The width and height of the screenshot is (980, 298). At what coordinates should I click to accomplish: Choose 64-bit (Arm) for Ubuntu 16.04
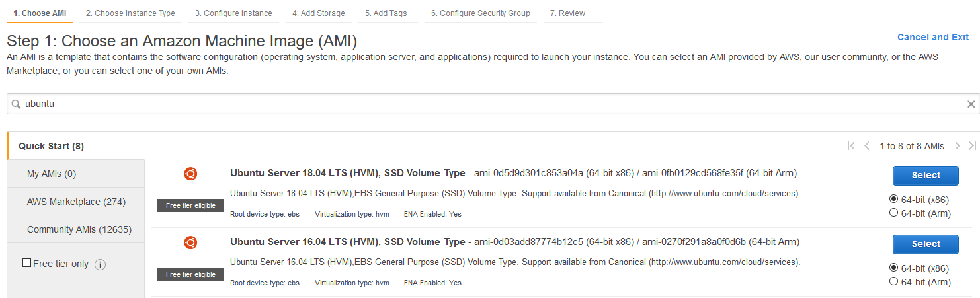(894, 281)
